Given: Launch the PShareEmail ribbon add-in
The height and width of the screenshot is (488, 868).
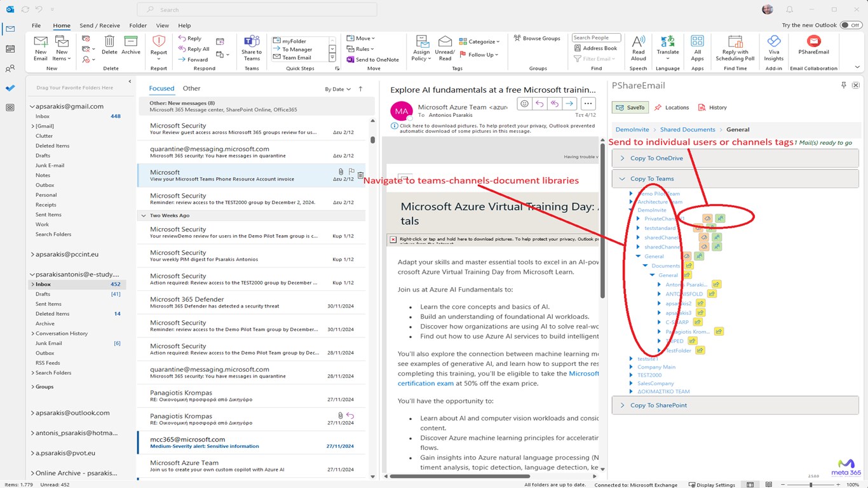Looking at the screenshot, I should pyautogui.click(x=813, y=45).
